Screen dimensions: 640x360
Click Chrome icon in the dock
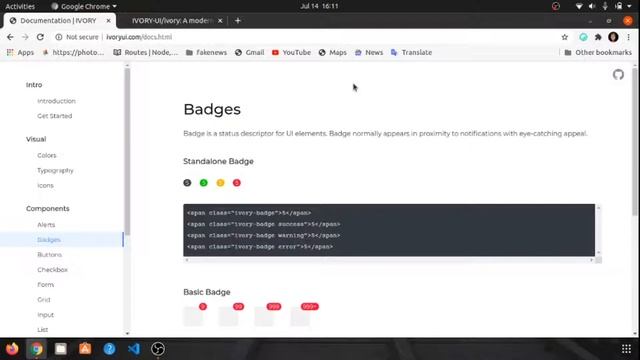(x=36, y=349)
